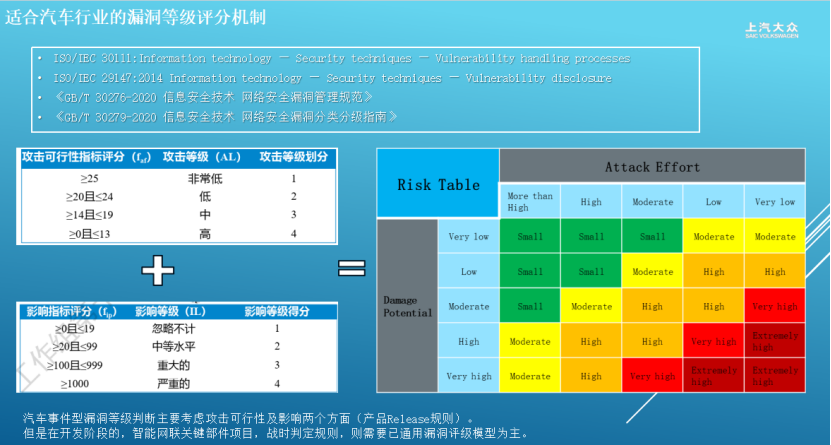The height and width of the screenshot is (445, 831).
Task: Click red "Very high" cell in Very high damage row
Action: click(652, 376)
